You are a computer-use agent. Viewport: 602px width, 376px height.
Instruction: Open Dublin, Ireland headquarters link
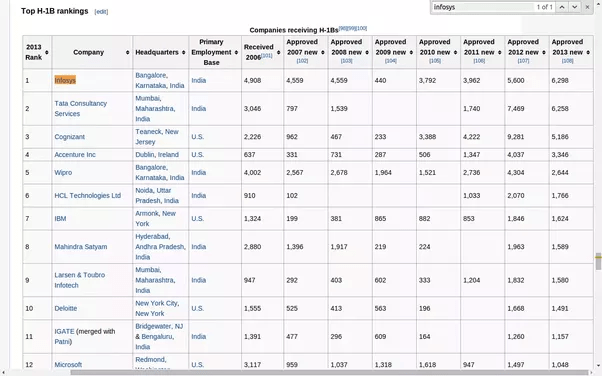pos(157,155)
